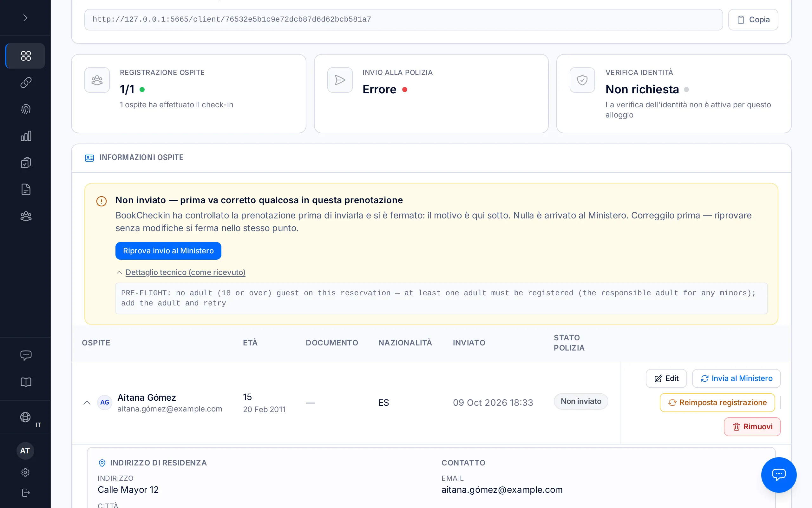Open the guests group icon in sidebar
Screen dimensions: 812x508
pos(25,216)
